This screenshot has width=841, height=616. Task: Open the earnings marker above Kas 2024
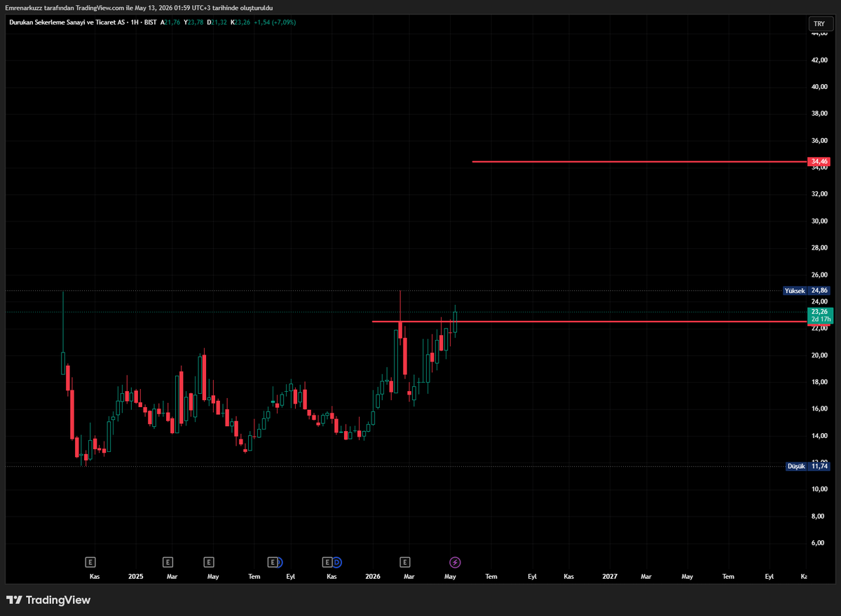pos(90,561)
